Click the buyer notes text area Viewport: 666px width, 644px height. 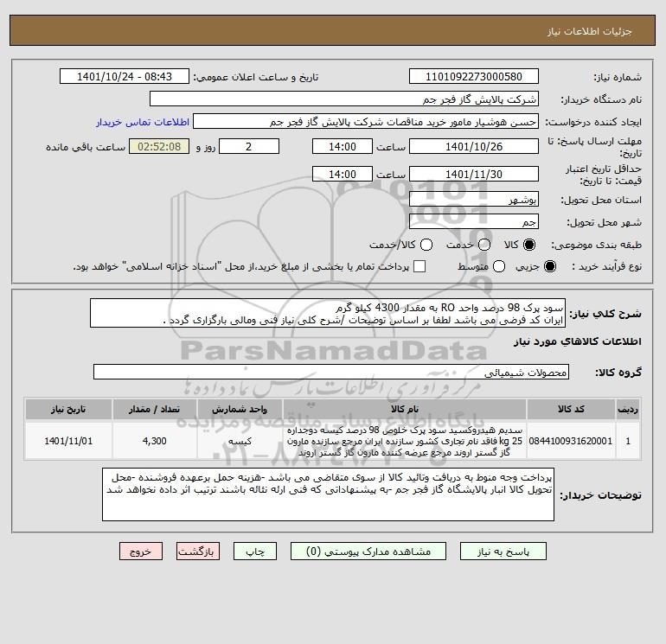(x=328, y=494)
